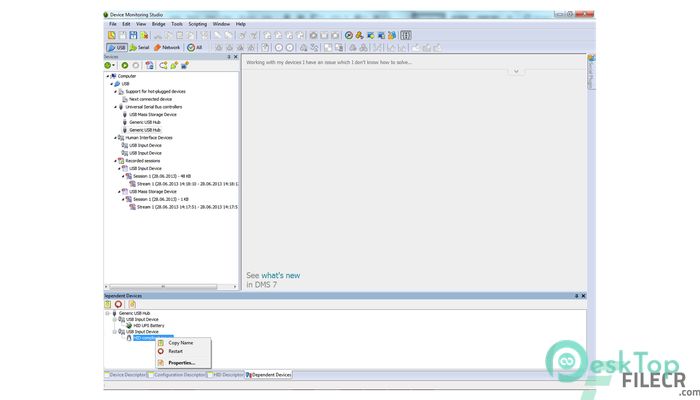Collapse Session 1 48 KB node
This screenshot has width=700, height=400.
pyautogui.click(x=123, y=176)
